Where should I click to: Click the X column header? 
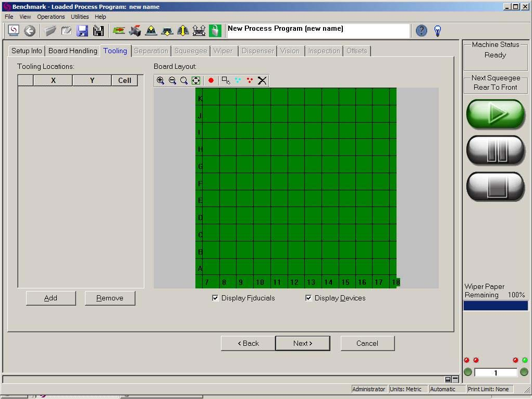(53, 80)
